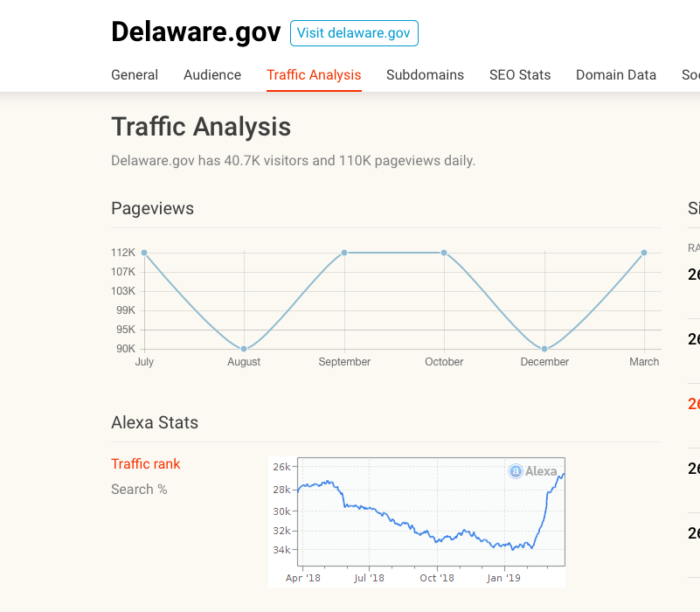
Task: Click the 90K axis label on Pageviews chart
Action: (x=126, y=349)
